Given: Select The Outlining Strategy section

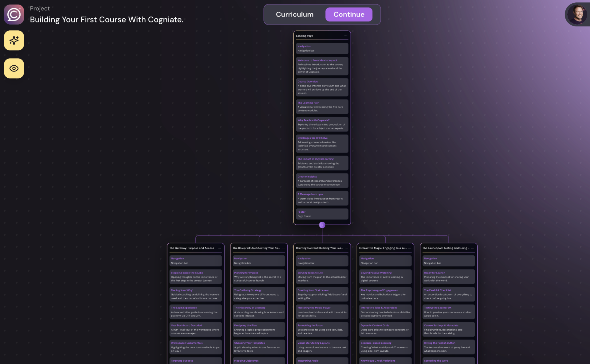Looking at the screenshot, I should (259, 294).
